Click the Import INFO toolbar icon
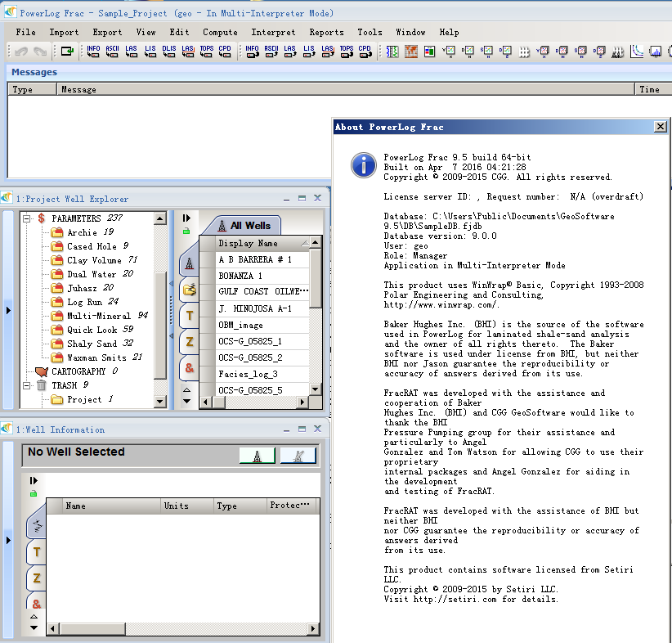 tap(93, 52)
